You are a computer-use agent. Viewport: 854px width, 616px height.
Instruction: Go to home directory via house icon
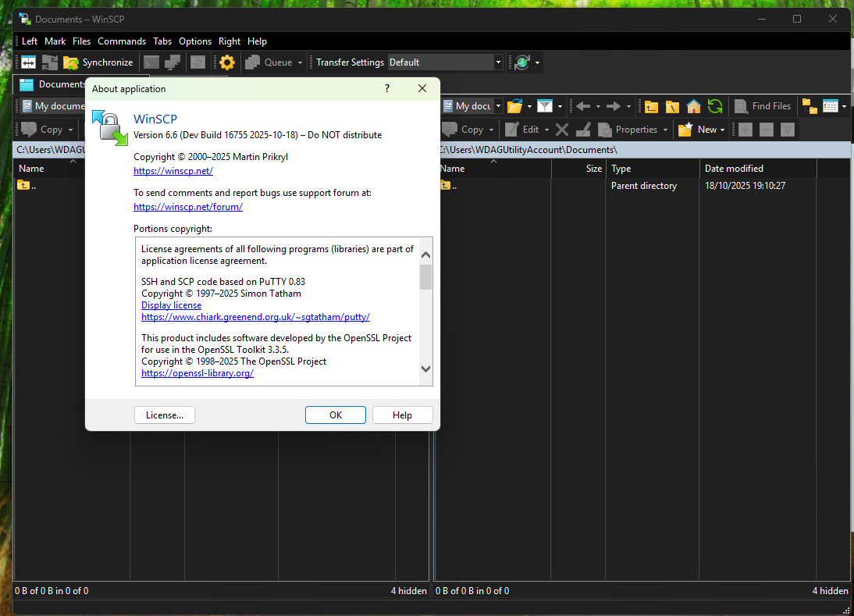point(693,106)
